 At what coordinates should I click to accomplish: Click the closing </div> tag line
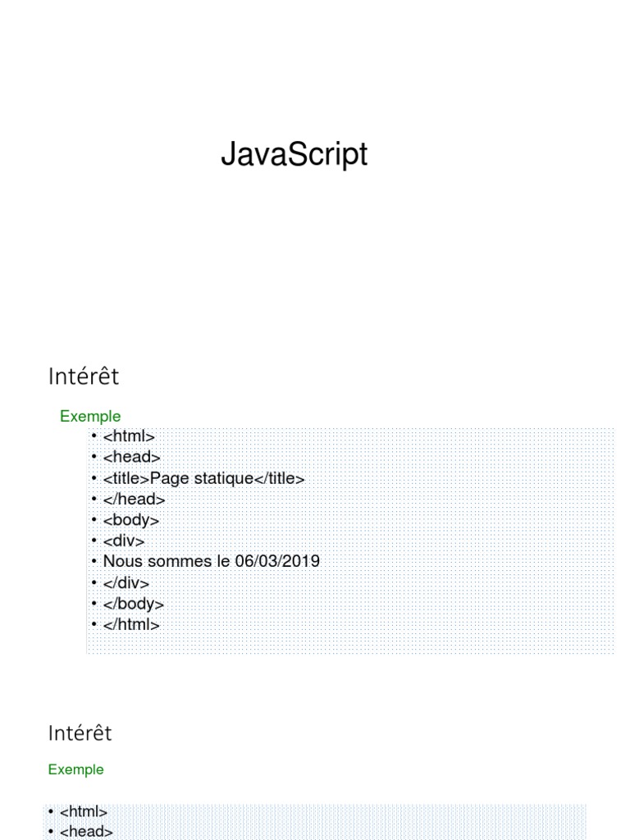click(126, 582)
